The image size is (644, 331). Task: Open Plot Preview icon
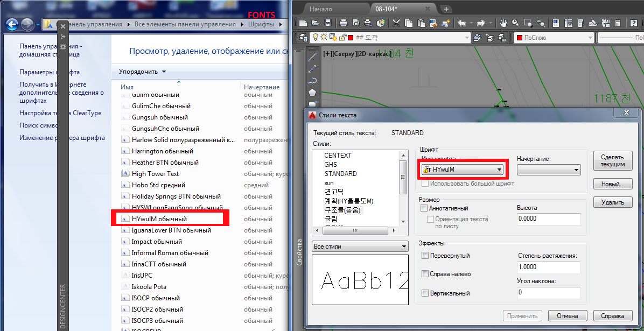[x=356, y=23]
